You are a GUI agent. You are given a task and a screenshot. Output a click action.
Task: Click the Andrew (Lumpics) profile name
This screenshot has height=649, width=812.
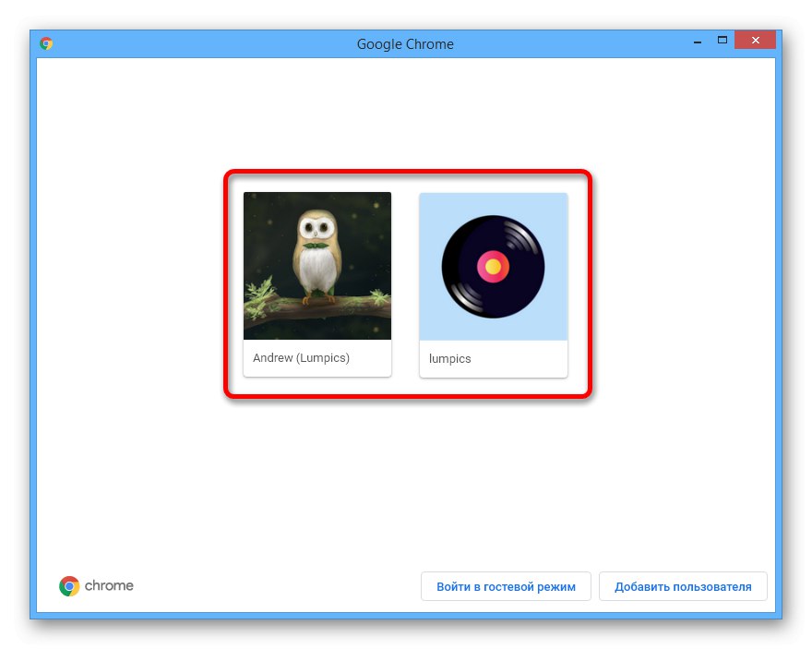click(301, 358)
